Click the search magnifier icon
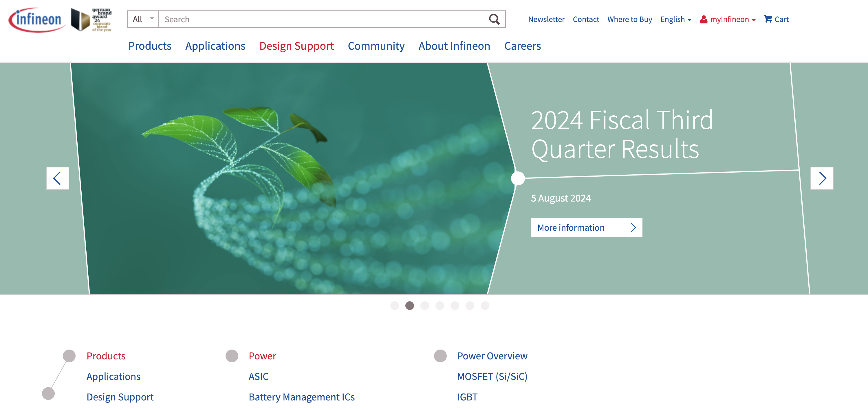The width and height of the screenshot is (868, 410). click(x=494, y=19)
